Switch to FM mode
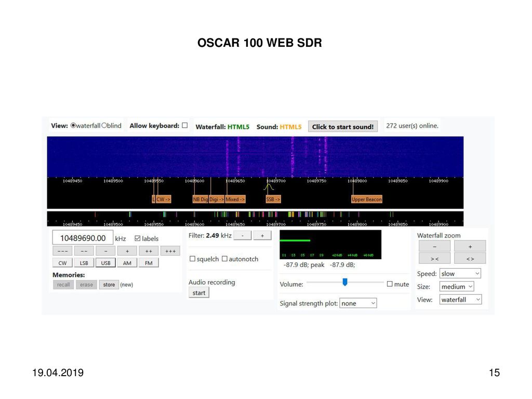The width and height of the screenshot is (532, 399). [149, 263]
